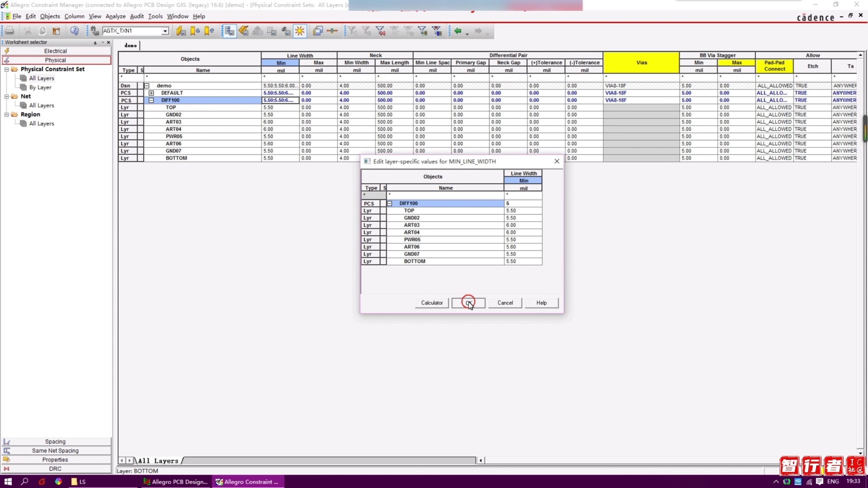Go to next bookmark (down arrow) icon
Image resolution: width=868 pixels, height=488 pixels.
pos(195,31)
